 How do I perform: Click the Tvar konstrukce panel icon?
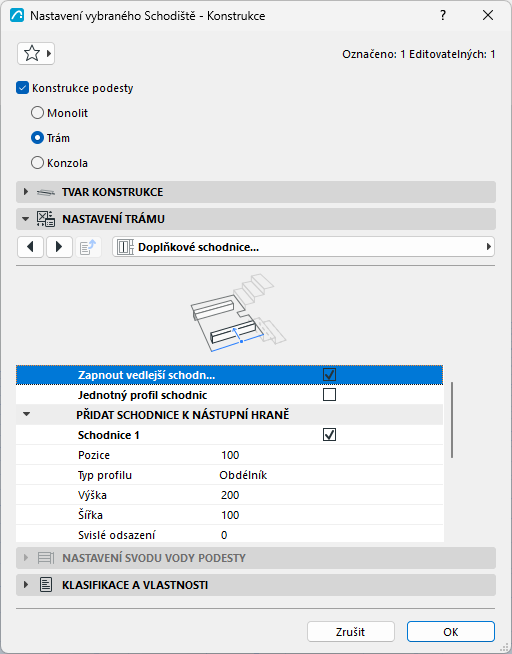pyautogui.click(x=45, y=192)
